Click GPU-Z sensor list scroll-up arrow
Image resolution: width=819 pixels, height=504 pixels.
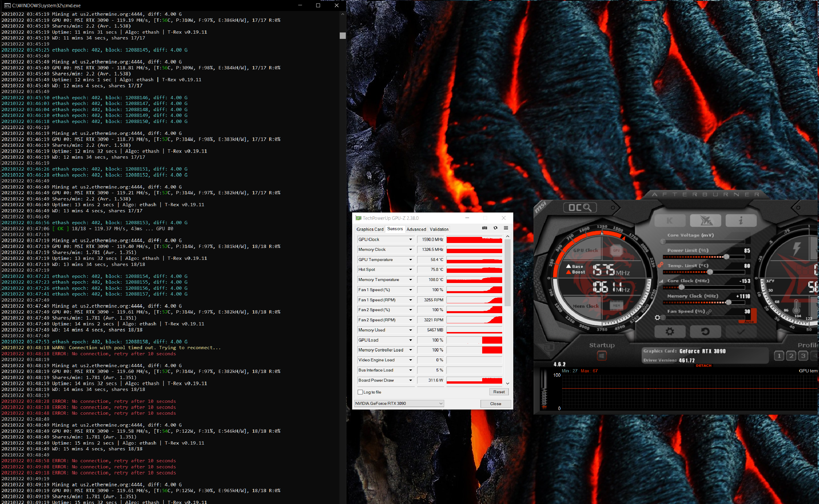click(507, 236)
